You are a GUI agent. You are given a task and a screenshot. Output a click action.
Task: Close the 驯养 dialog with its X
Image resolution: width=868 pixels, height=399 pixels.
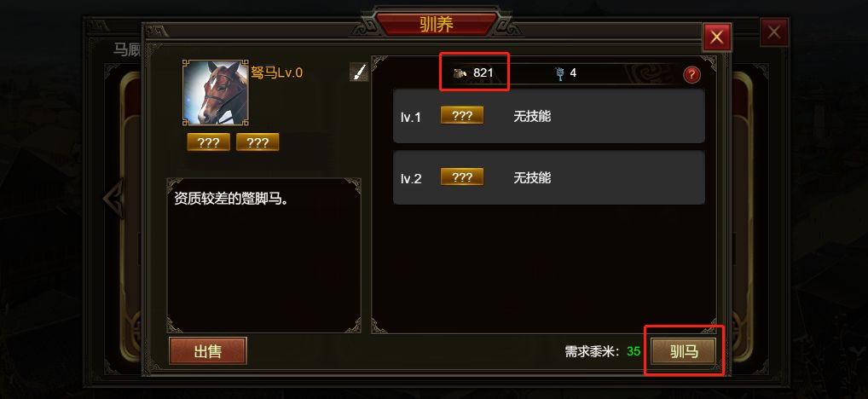pos(717,37)
